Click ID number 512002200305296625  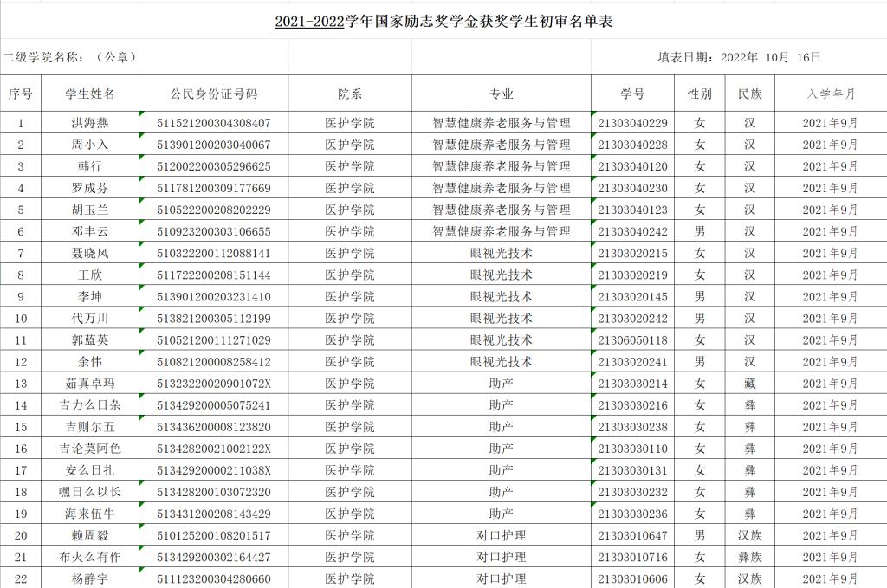[x=214, y=166]
